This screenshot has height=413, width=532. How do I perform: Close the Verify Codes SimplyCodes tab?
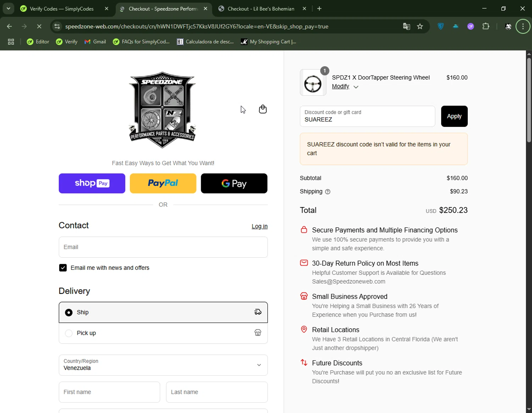(x=106, y=9)
